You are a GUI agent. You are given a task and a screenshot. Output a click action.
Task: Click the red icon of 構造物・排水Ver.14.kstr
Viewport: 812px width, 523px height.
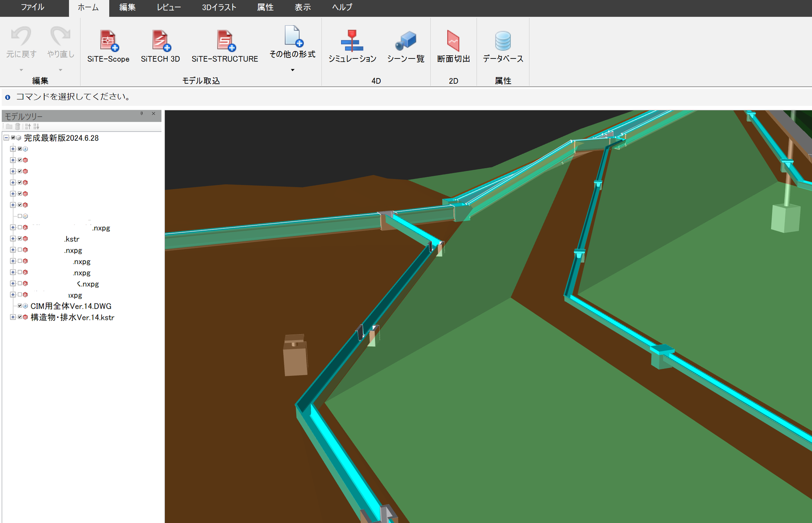coord(25,317)
